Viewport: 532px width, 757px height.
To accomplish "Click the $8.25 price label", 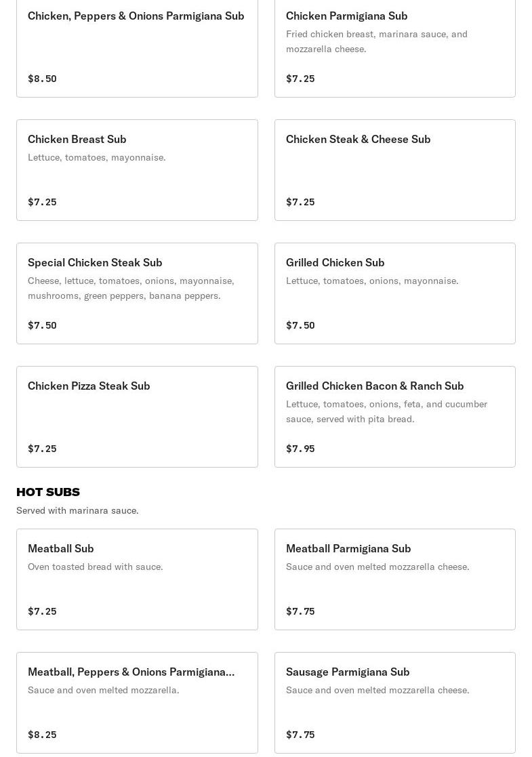I will click(42, 735).
